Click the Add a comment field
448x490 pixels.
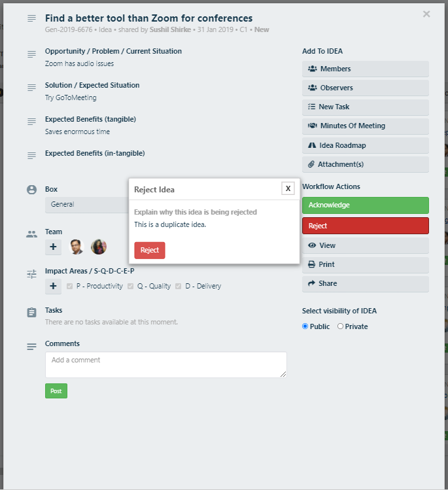(x=165, y=364)
